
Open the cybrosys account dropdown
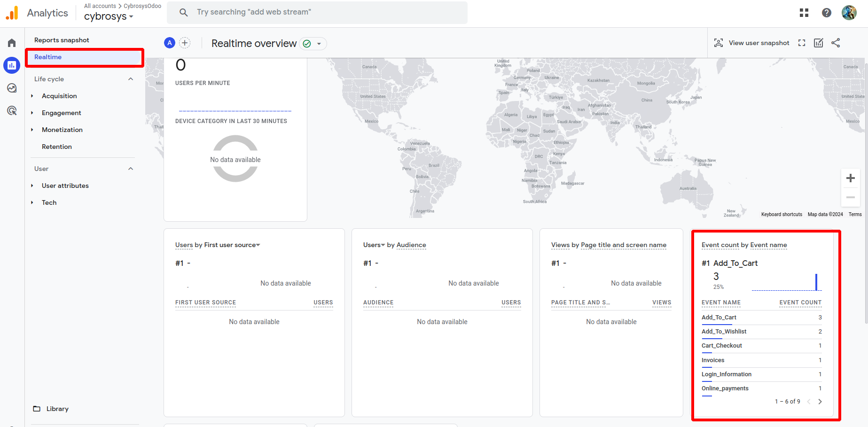pyautogui.click(x=109, y=17)
